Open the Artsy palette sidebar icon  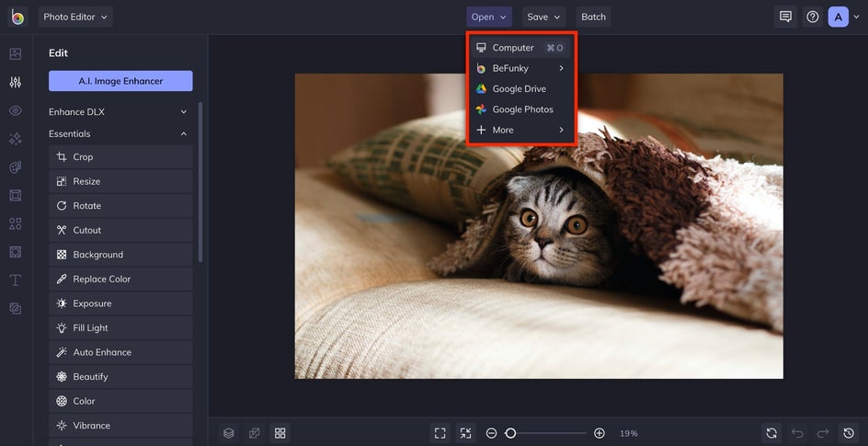[16, 167]
